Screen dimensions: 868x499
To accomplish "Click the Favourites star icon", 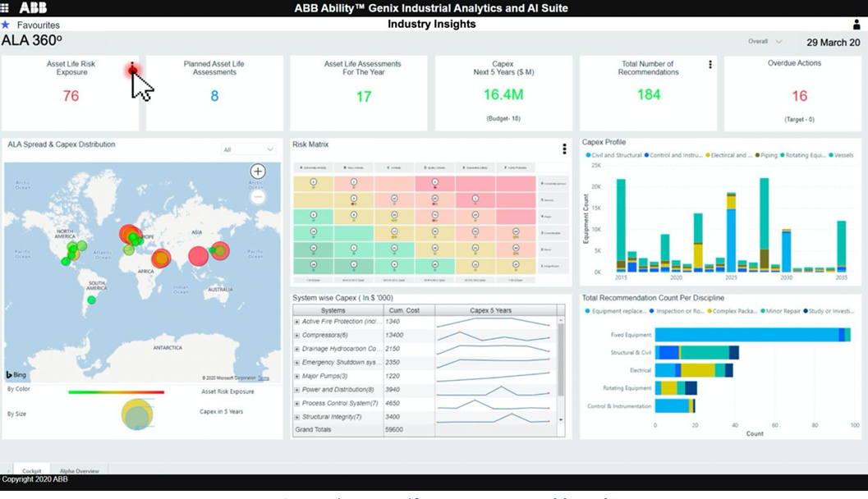I will pyautogui.click(x=7, y=25).
